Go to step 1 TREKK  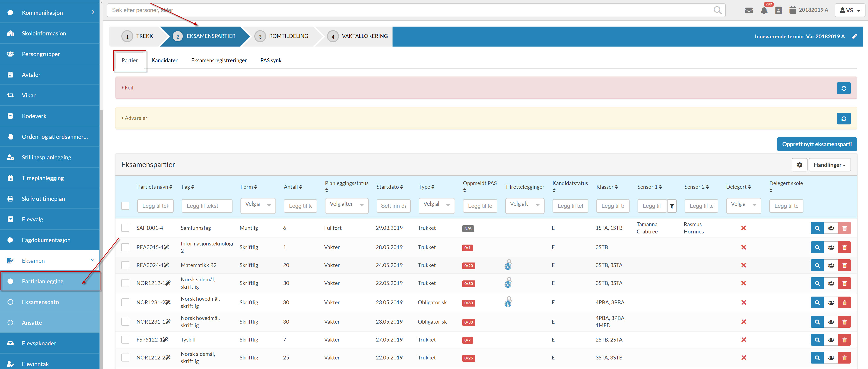coord(138,36)
